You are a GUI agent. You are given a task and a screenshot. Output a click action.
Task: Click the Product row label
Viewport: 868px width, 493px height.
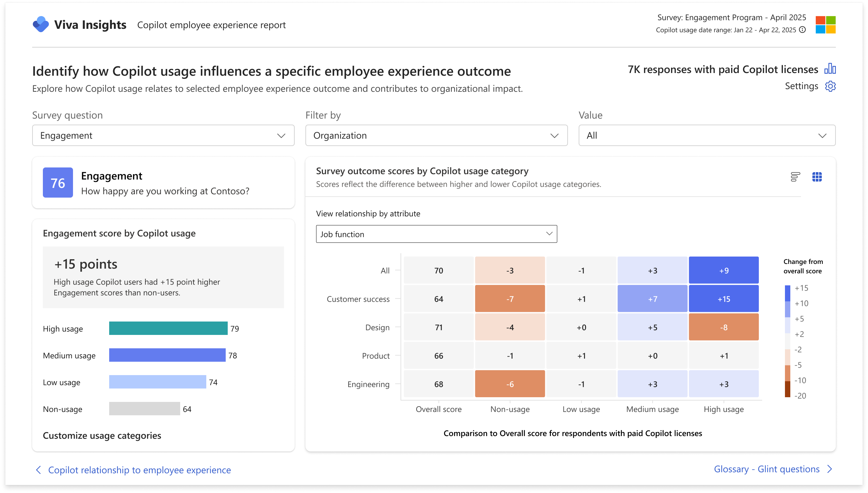[x=375, y=356]
